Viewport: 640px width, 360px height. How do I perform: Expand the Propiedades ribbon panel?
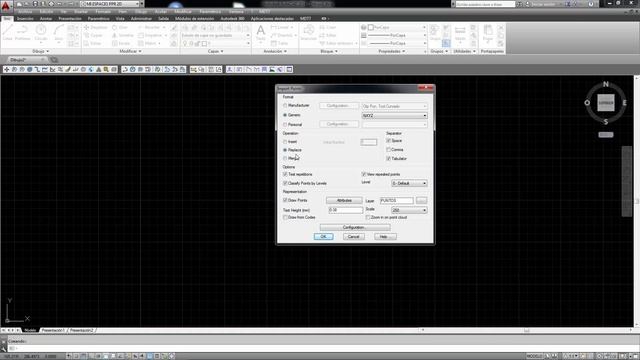(x=392, y=51)
